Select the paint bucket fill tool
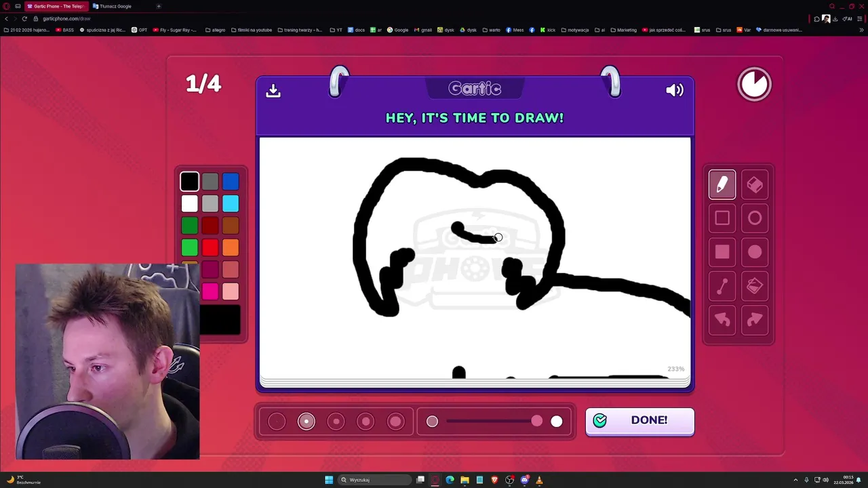The height and width of the screenshot is (488, 868). 755,286
